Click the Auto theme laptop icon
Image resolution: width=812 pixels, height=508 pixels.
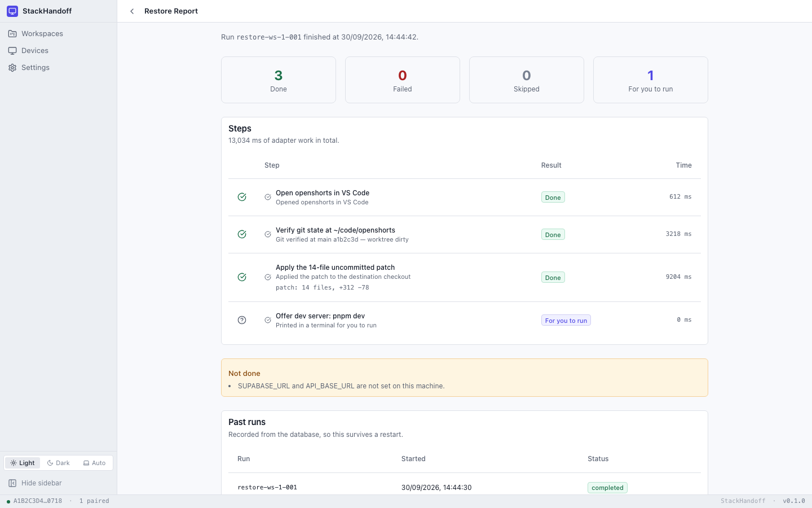pos(86,463)
